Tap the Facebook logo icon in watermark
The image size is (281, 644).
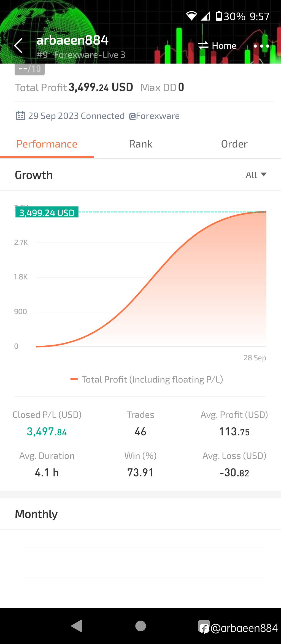[x=204, y=627]
